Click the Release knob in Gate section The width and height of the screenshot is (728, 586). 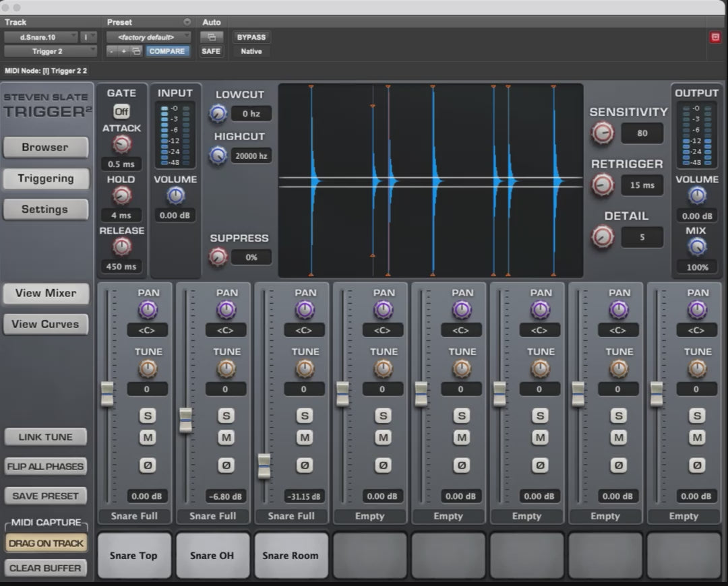121,247
